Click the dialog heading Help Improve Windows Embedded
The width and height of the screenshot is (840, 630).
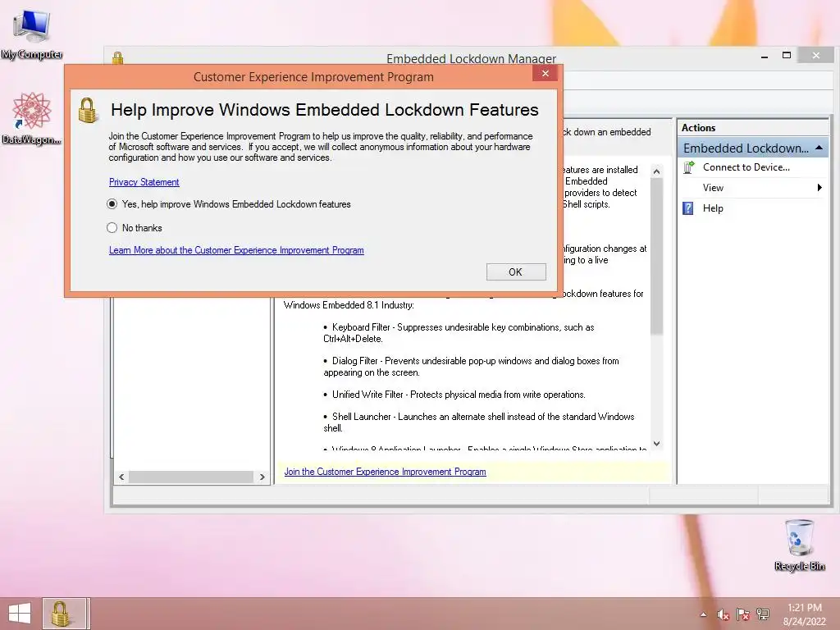click(325, 110)
